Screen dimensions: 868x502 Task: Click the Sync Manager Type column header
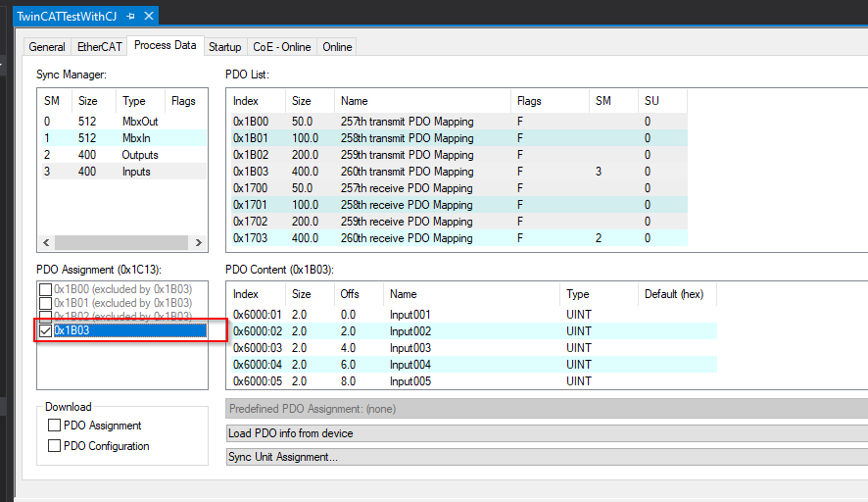click(x=141, y=101)
